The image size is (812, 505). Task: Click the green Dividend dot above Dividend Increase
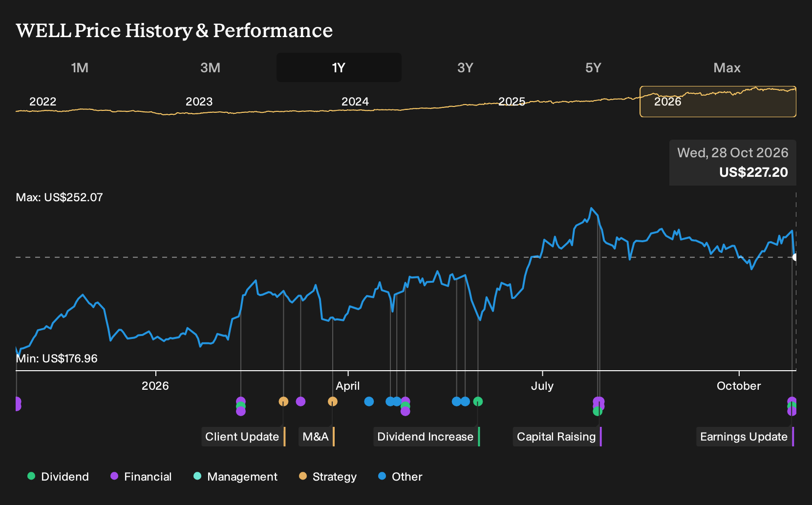478,401
